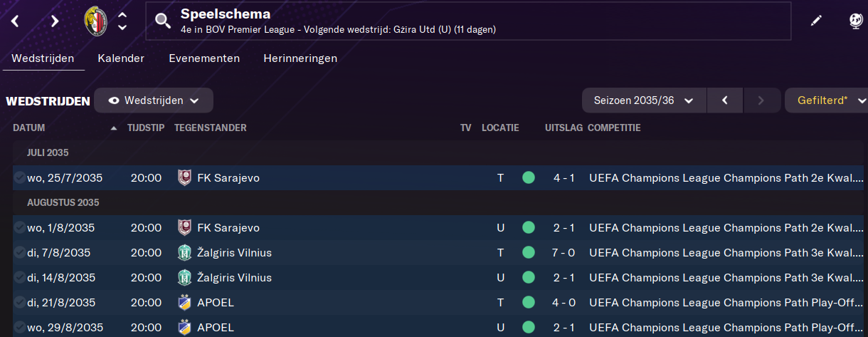Sort by the Datum column header
Image resolution: width=868 pixels, height=337 pixels.
click(x=29, y=128)
